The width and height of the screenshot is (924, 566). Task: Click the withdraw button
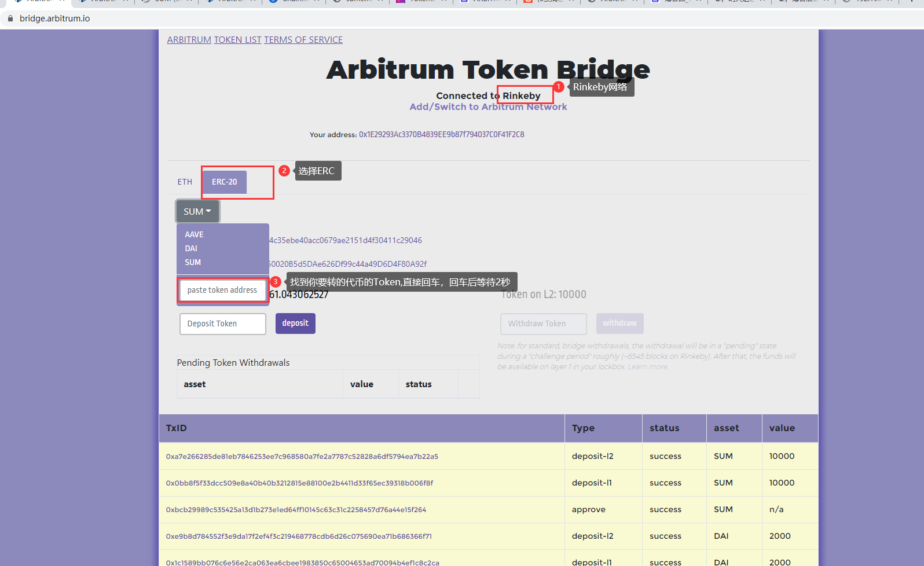tap(619, 324)
